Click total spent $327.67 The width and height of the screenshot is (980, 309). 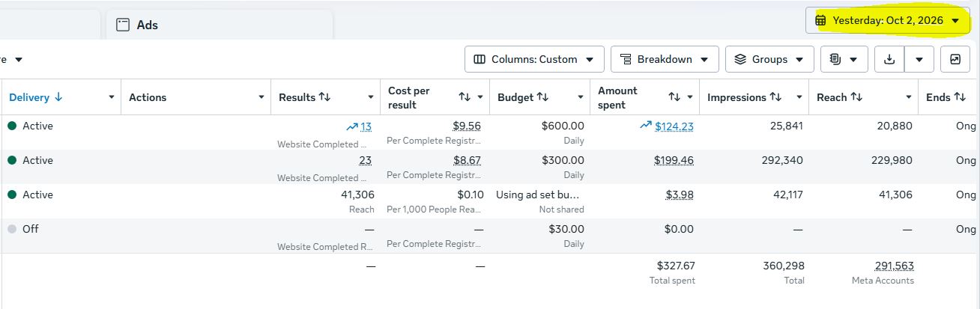(x=676, y=266)
